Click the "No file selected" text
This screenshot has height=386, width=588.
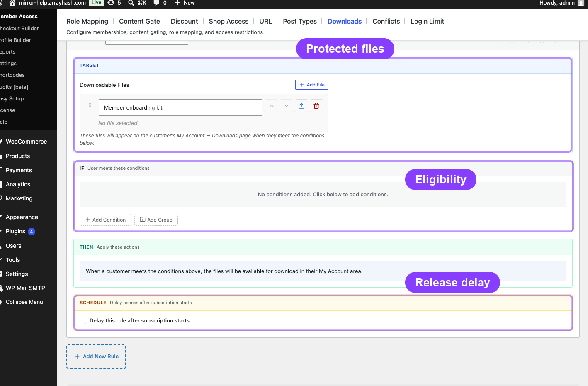click(x=118, y=123)
